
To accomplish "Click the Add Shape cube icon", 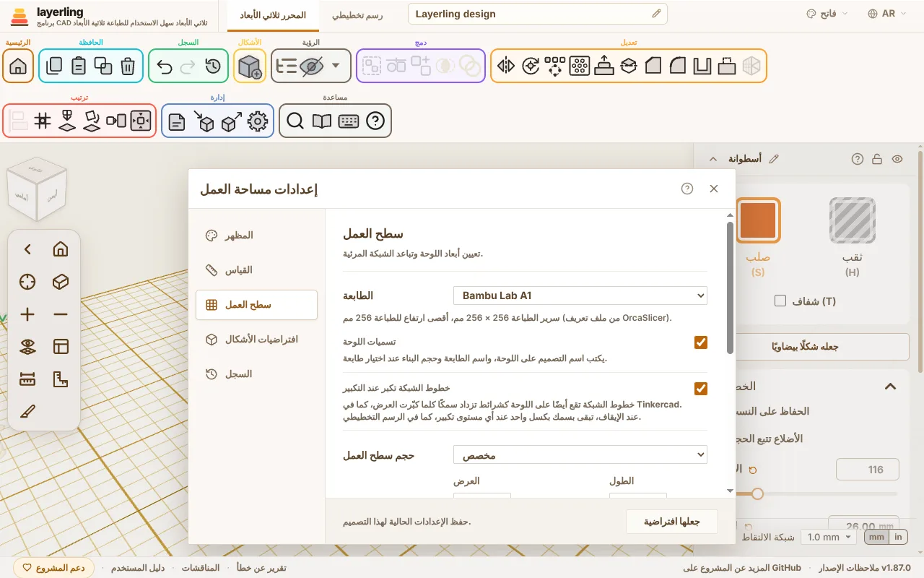I will pyautogui.click(x=250, y=66).
